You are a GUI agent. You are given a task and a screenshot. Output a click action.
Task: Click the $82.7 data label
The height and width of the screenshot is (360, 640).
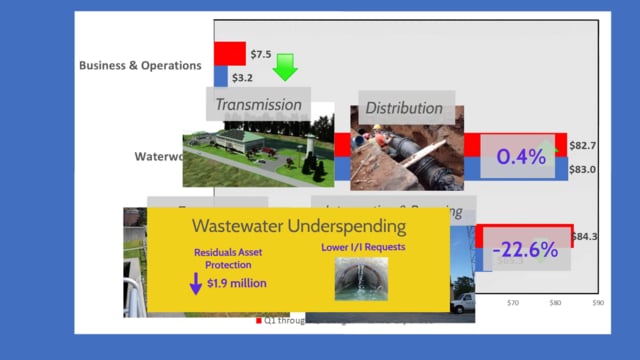point(582,145)
